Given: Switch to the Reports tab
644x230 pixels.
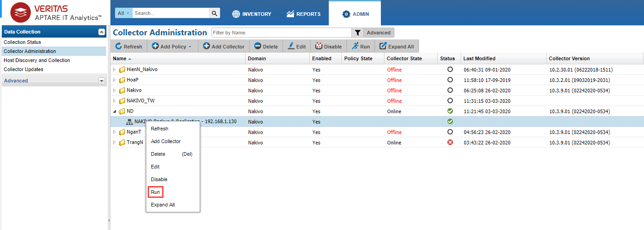Looking at the screenshot, I should pyautogui.click(x=303, y=14).
